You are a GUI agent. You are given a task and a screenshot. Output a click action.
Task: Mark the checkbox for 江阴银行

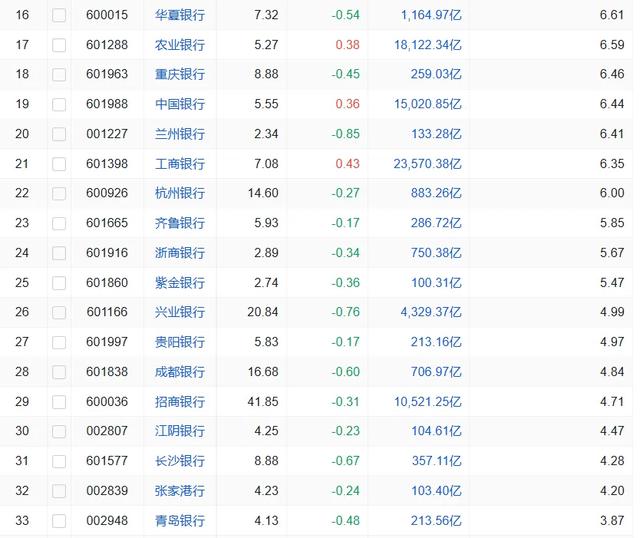[59, 431]
